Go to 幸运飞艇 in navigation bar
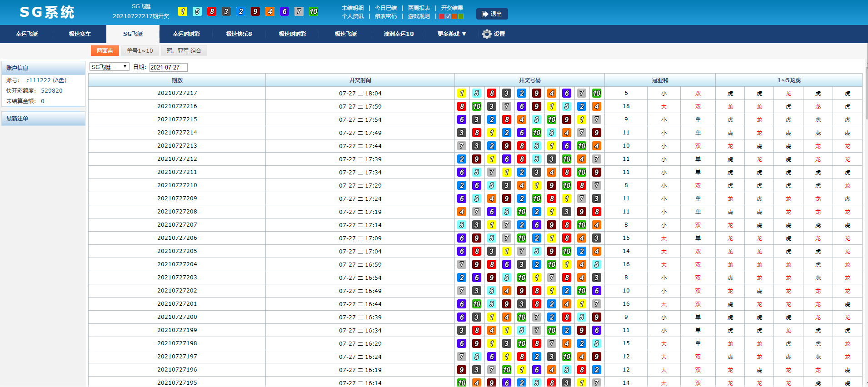868x387 pixels. tap(27, 34)
